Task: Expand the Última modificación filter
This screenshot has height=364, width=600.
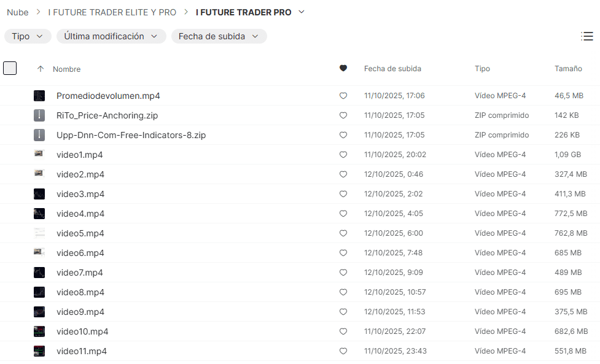Action: point(111,36)
